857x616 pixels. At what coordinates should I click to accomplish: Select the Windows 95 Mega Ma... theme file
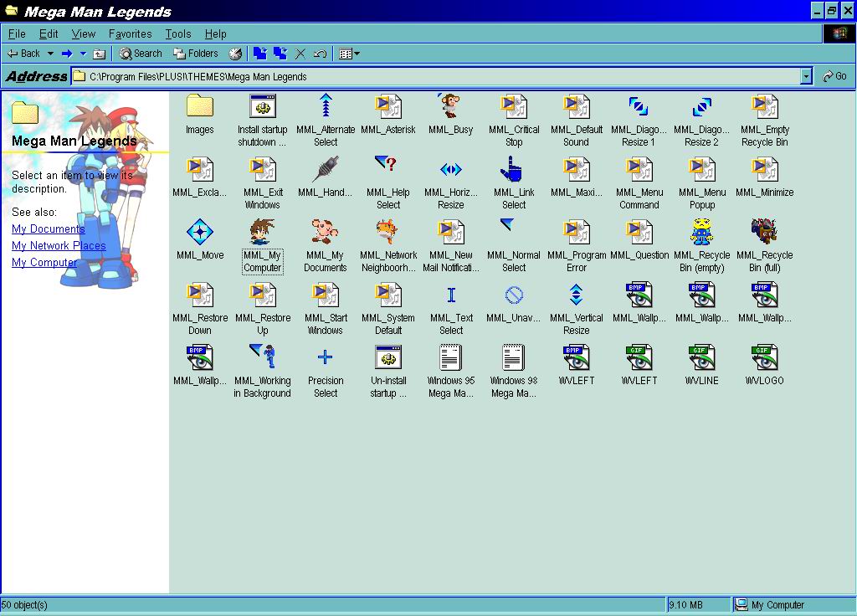coord(451,372)
